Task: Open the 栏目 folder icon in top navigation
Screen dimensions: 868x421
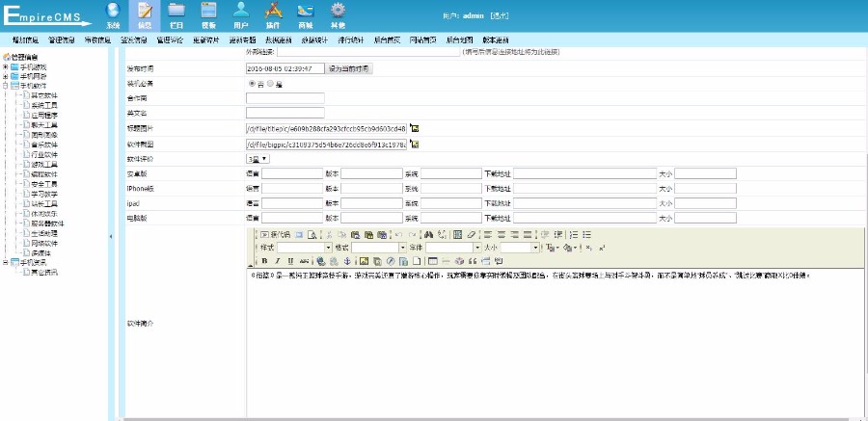Action: [x=176, y=11]
